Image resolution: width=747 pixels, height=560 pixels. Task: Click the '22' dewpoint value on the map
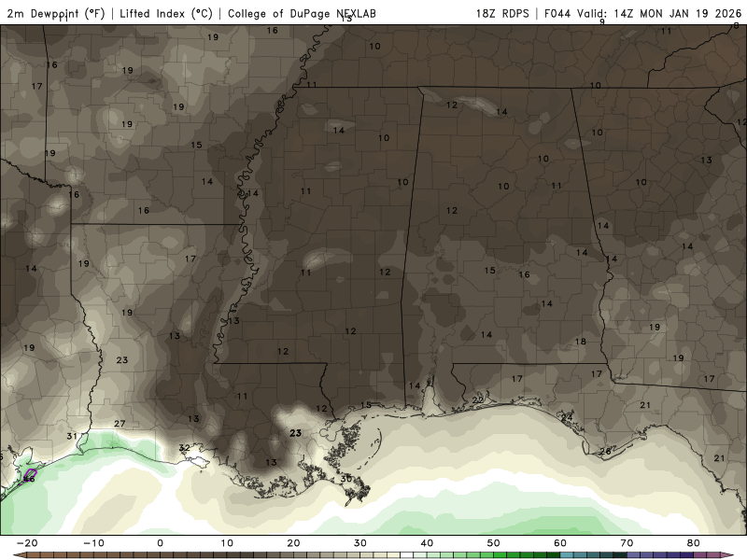tap(478, 400)
